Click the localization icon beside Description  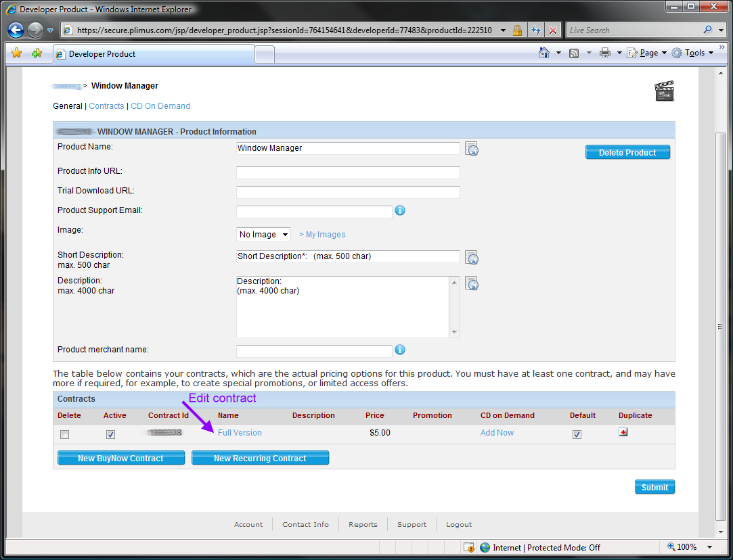(472, 283)
